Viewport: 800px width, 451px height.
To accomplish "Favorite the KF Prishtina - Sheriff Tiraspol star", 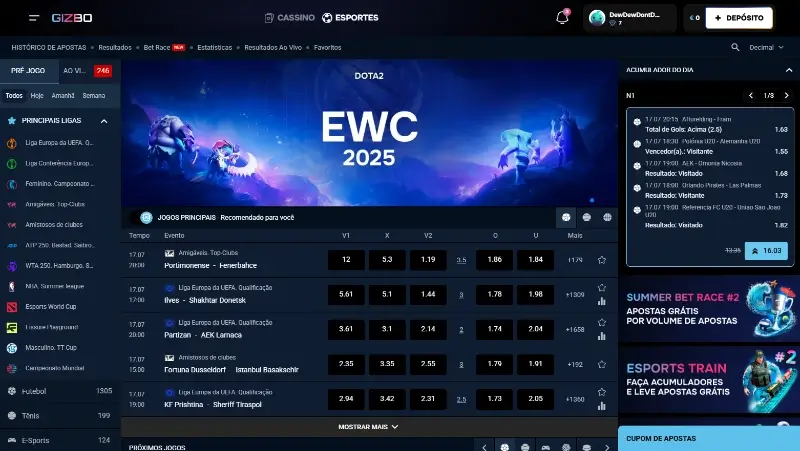I will (602, 392).
